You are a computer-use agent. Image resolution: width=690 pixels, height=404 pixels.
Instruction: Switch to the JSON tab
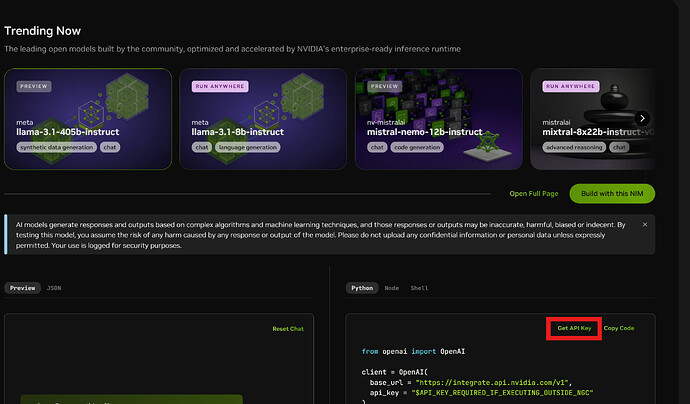[x=54, y=288]
